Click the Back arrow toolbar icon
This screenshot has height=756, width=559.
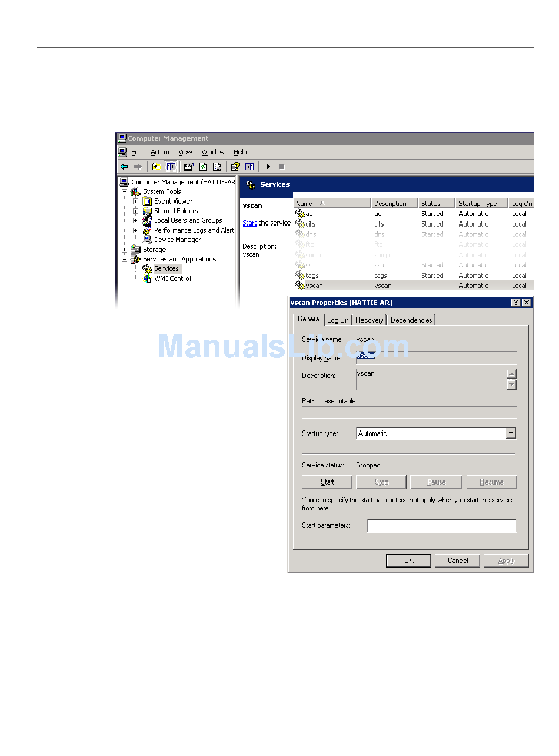[x=124, y=167]
